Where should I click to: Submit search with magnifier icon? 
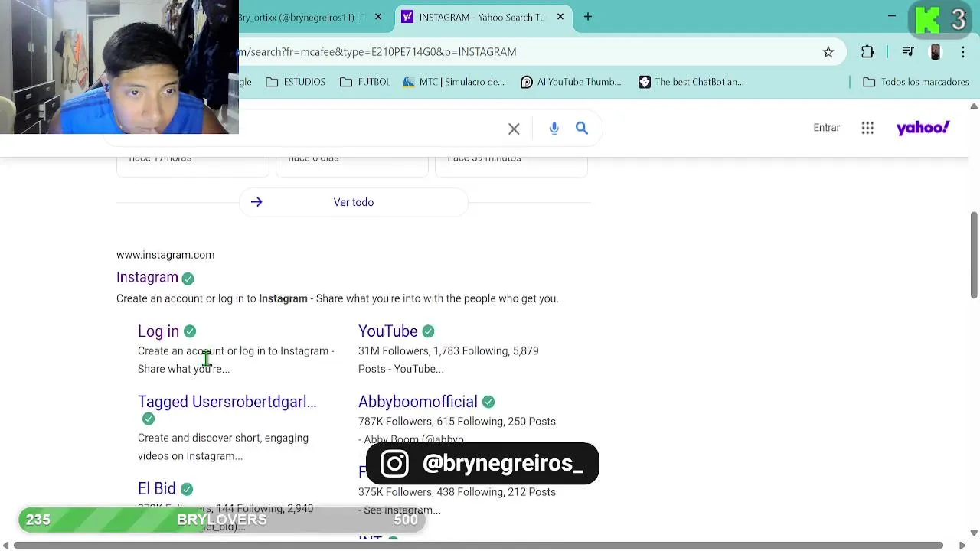click(582, 129)
